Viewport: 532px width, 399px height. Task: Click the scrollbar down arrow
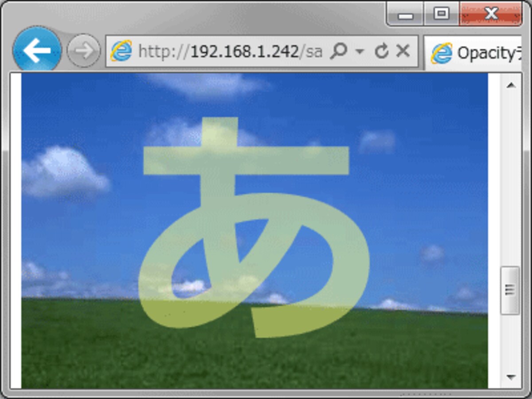[x=511, y=377]
